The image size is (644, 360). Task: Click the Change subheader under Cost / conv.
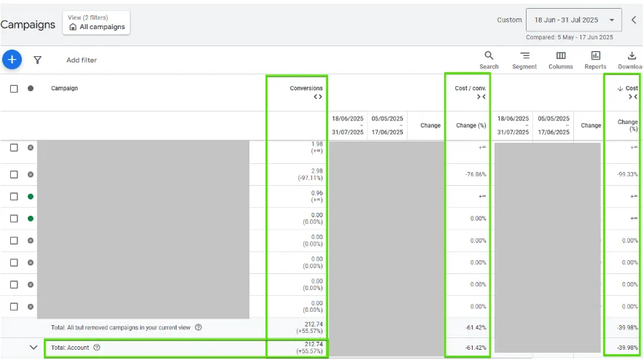(430, 125)
